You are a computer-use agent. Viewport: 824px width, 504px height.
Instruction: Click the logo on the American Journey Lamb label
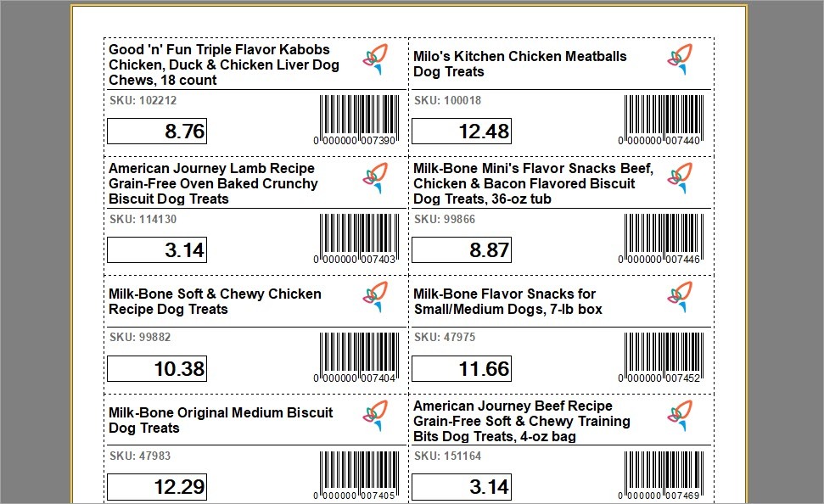click(375, 179)
